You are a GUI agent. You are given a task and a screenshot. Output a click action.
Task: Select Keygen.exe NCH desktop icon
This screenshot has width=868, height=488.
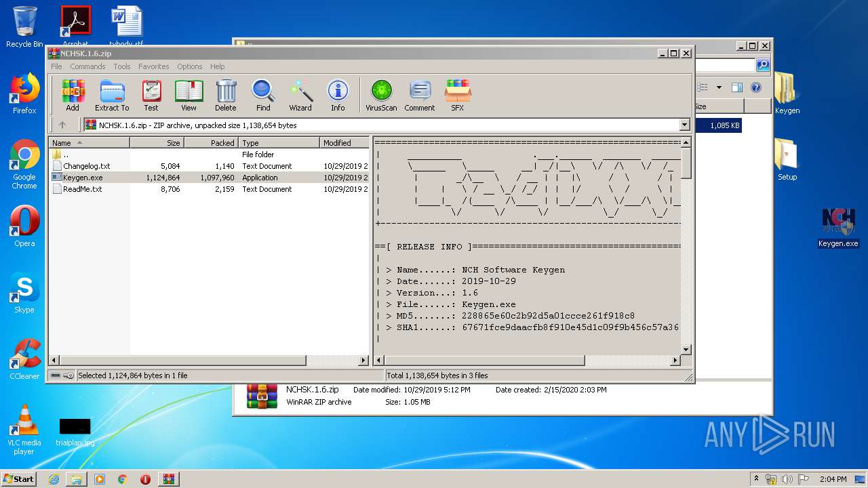[x=838, y=227]
